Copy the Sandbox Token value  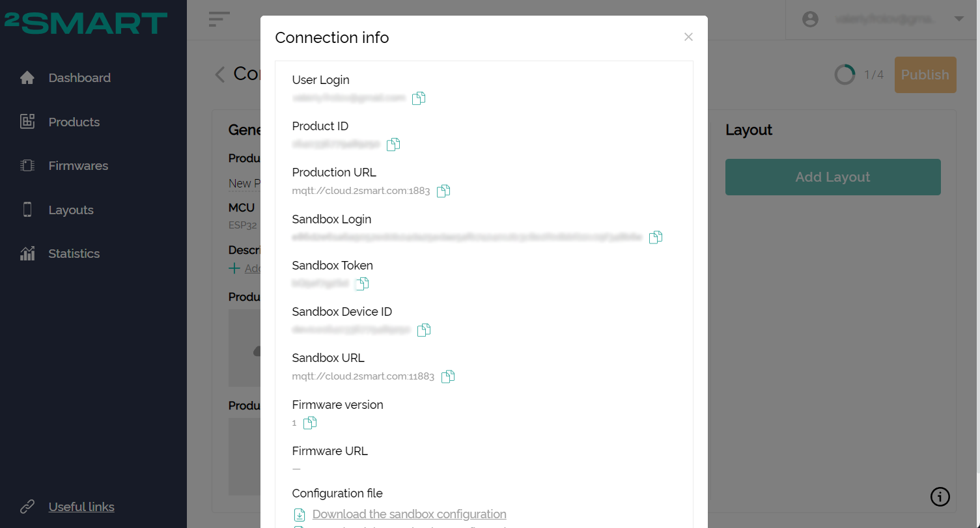click(362, 283)
